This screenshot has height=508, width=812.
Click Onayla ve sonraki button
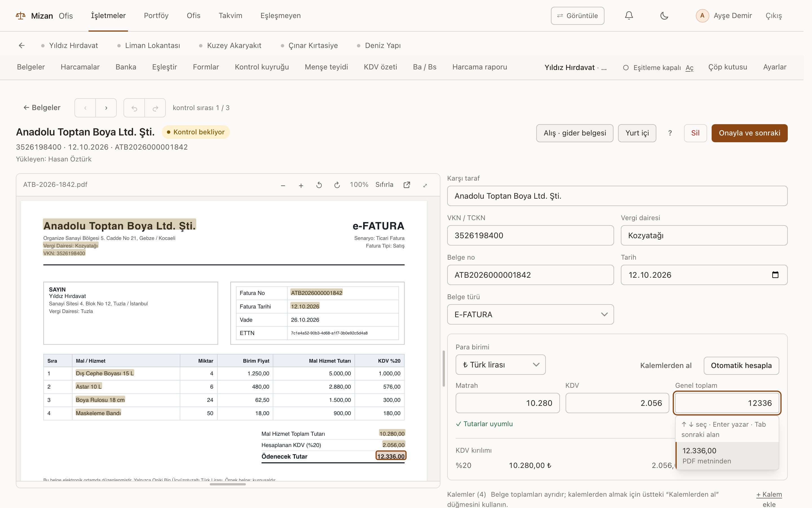[x=749, y=133]
